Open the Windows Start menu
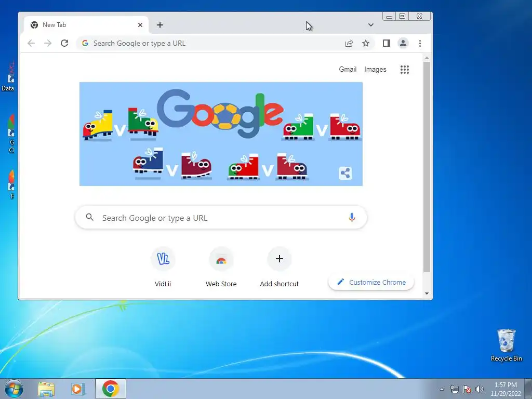Screen dimensions: 532x399 [14, 389]
